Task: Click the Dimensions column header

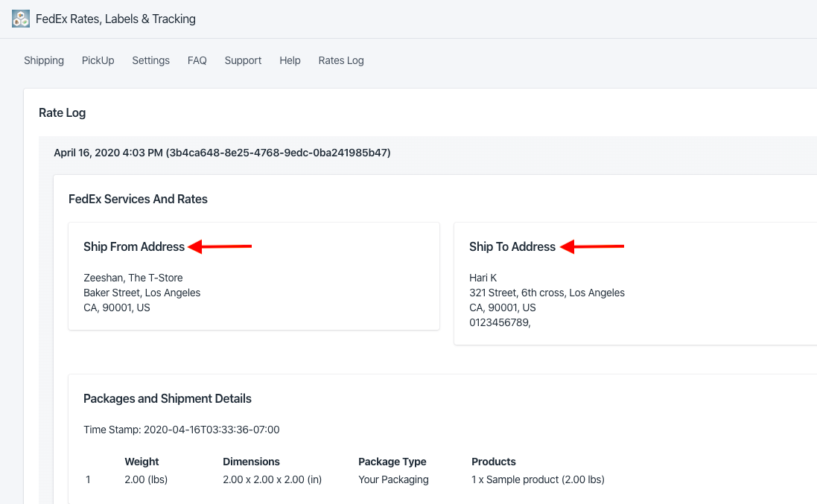Action: click(251, 462)
